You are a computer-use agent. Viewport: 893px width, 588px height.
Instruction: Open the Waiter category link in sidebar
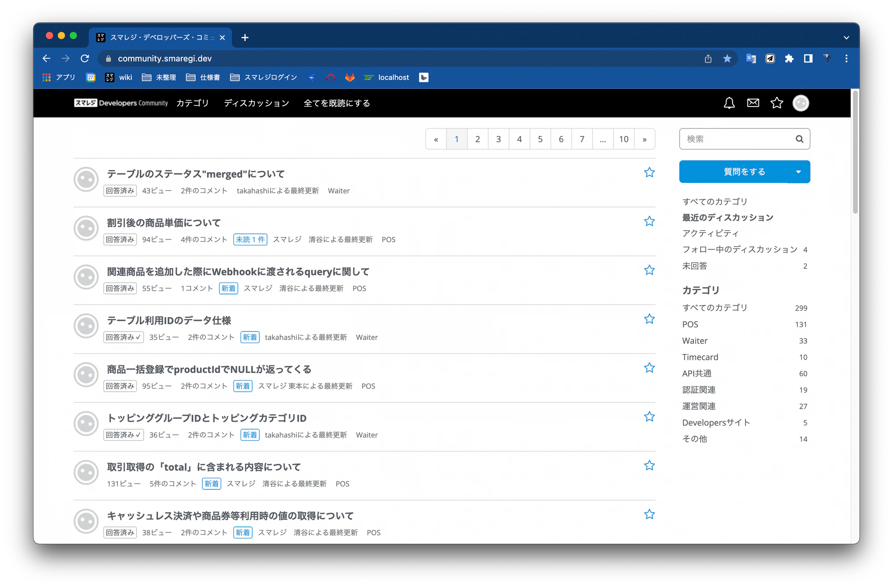[x=695, y=341]
